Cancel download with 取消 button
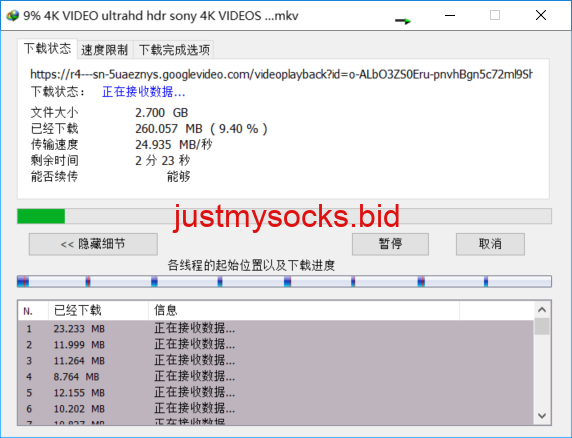The width and height of the screenshot is (572, 438). pyautogui.click(x=490, y=244)
